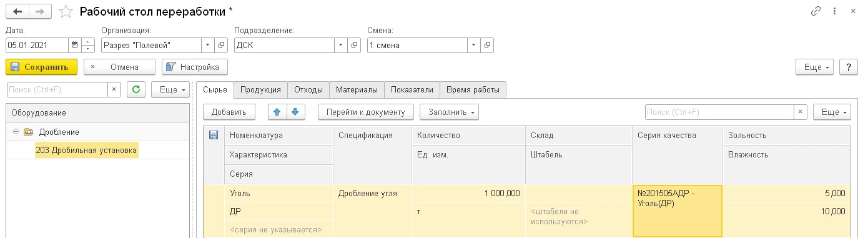Select the quantity cell 1 000,000

click(x=468, y=194)
